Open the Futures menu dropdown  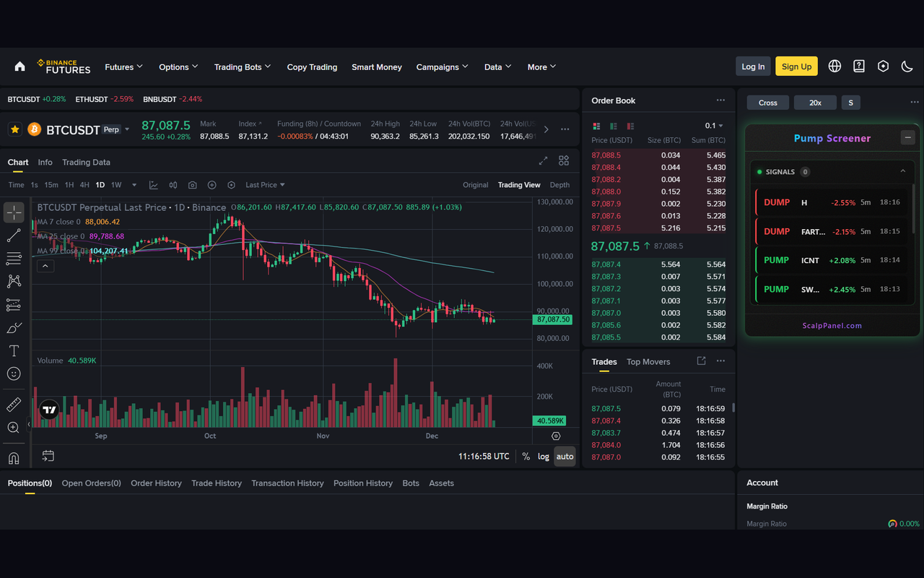tap(124, 66)
